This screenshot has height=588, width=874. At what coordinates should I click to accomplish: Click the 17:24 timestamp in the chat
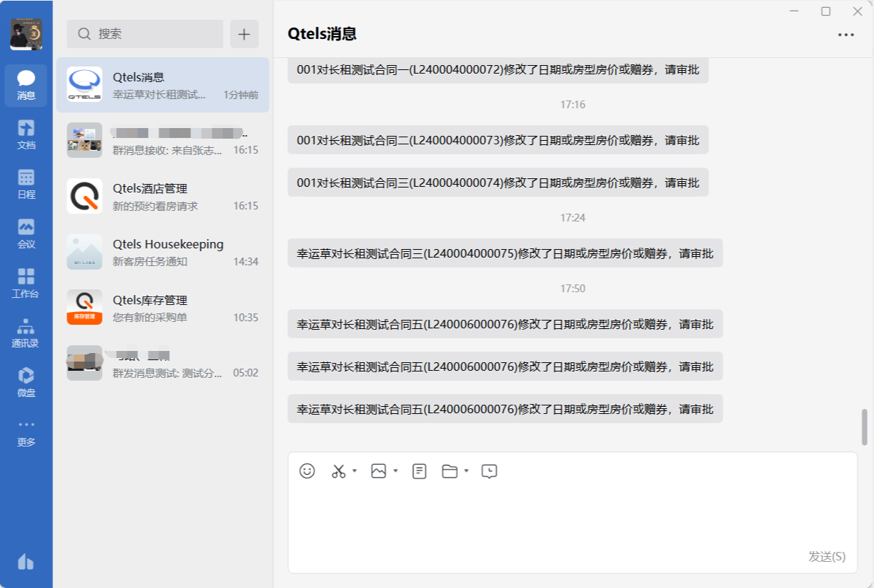573,218
